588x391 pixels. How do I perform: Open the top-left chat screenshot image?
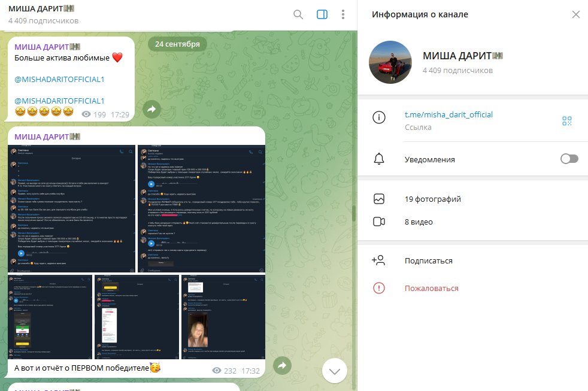coord(72,208)
